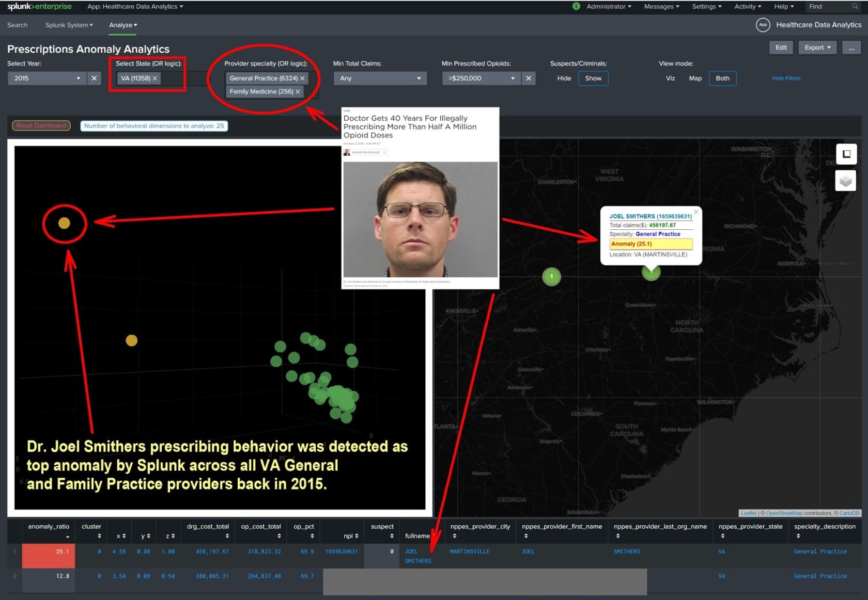Click the Hide Filters link
The height and width of the screenshot is (600, 868).
(x=786, y=78)
